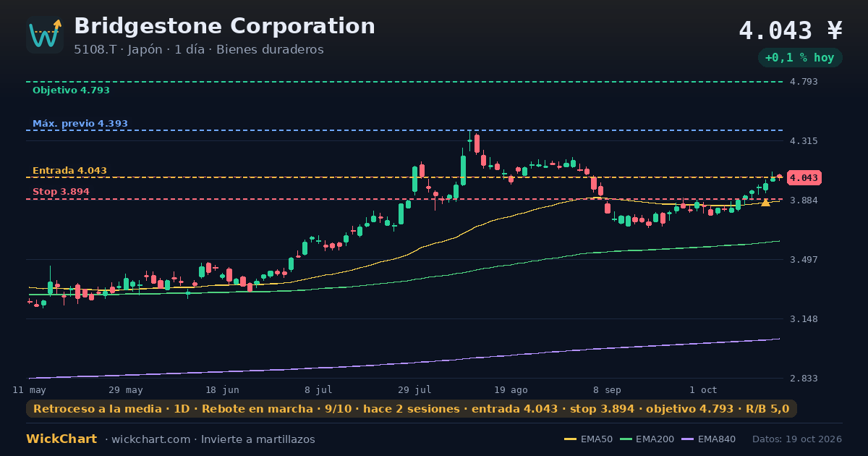Click the '29 may' date label
The height and width of the screenshot is (456, 868).
pos(126,389)
